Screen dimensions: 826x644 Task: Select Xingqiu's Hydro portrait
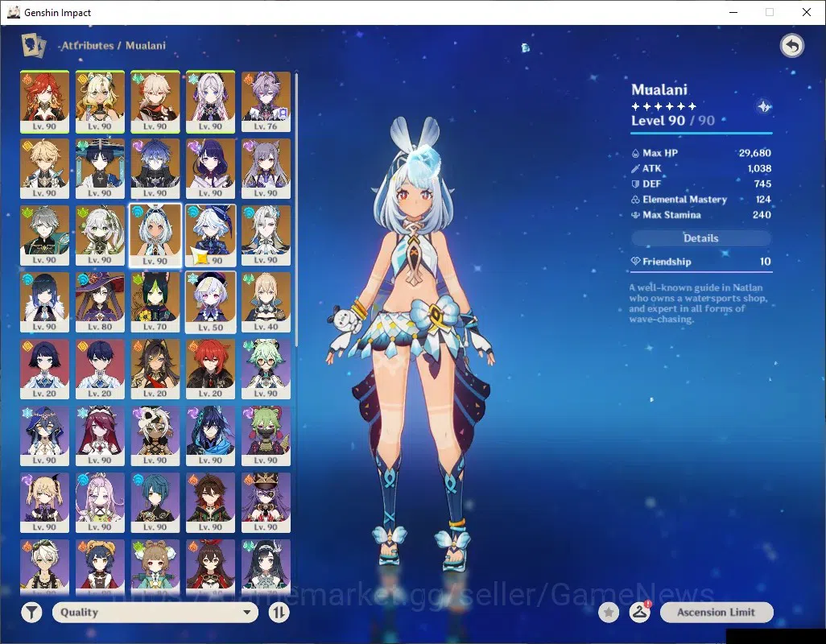155,503
